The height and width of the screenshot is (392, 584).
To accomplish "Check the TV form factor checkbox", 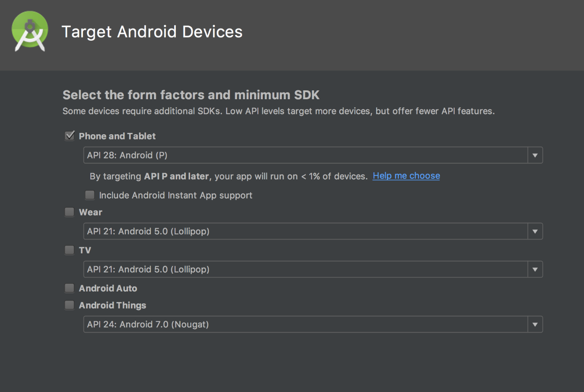I will [x=70, y=250].
